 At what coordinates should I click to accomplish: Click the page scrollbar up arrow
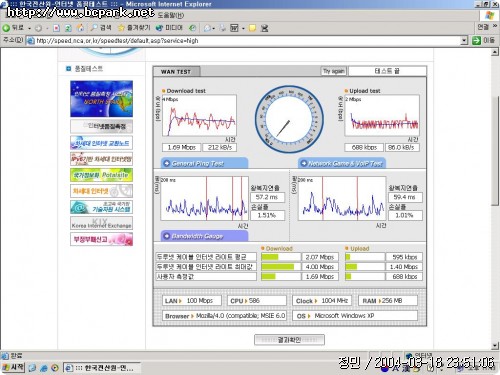[495, 52]
